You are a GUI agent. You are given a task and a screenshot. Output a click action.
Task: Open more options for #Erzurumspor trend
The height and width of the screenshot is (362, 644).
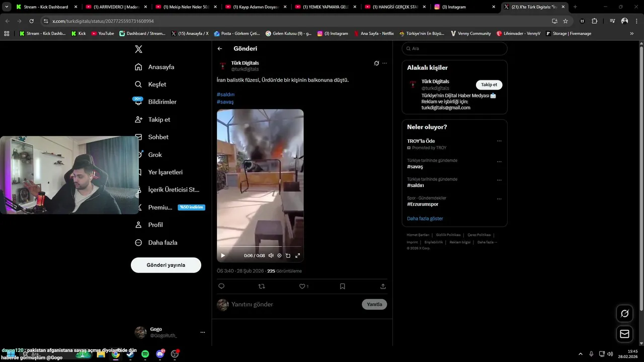click(x=499, y=199)
